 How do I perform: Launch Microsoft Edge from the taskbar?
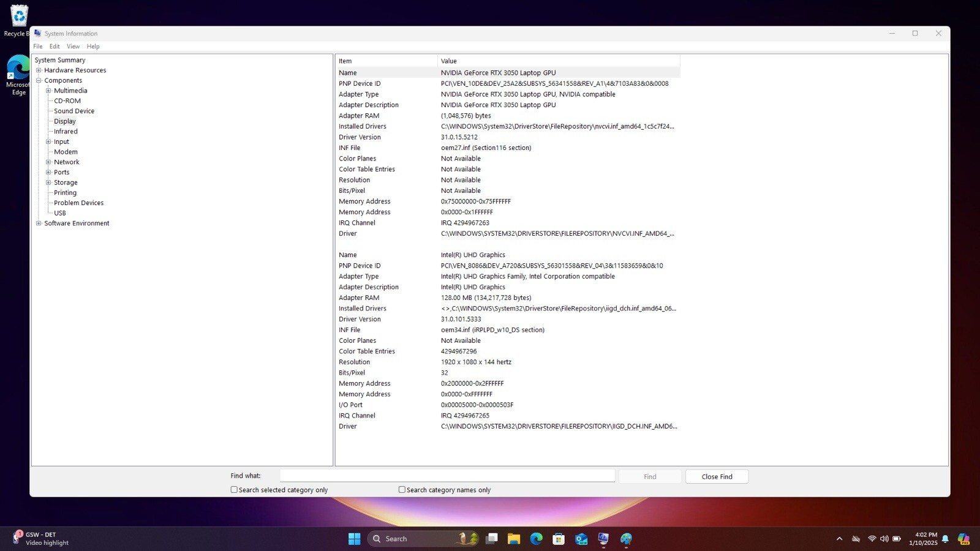537,539
